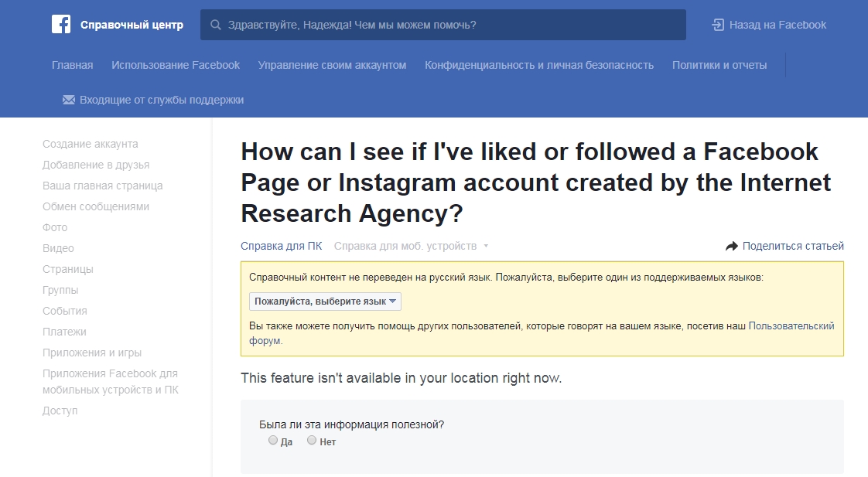Click the back to Facebook arrow icon
This screenshot has width=868, height=477.
(717, 25)
